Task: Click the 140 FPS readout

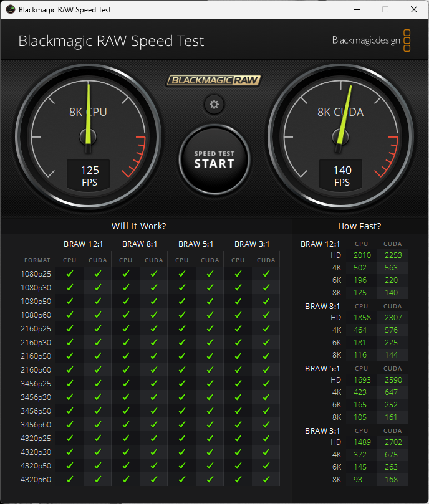Action: 341,176
